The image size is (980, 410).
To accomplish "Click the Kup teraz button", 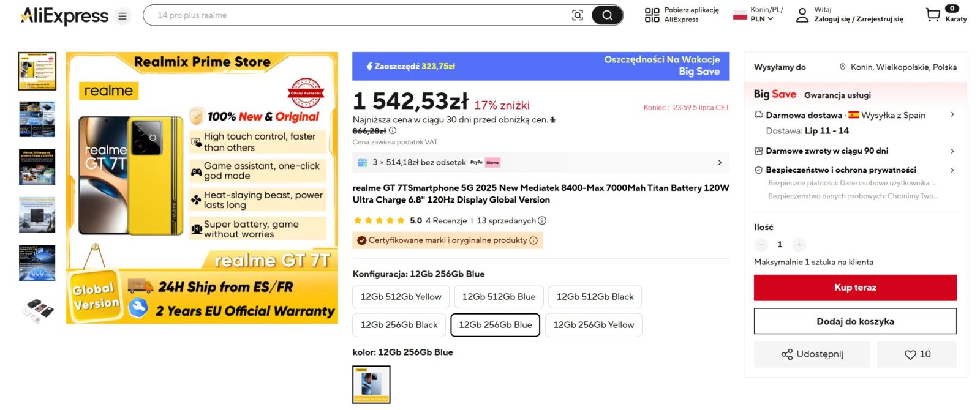I will 854,288.
